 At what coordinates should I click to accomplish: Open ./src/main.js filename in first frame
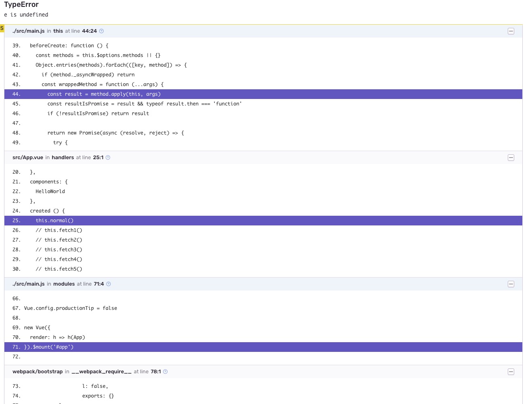coord(29,31)
